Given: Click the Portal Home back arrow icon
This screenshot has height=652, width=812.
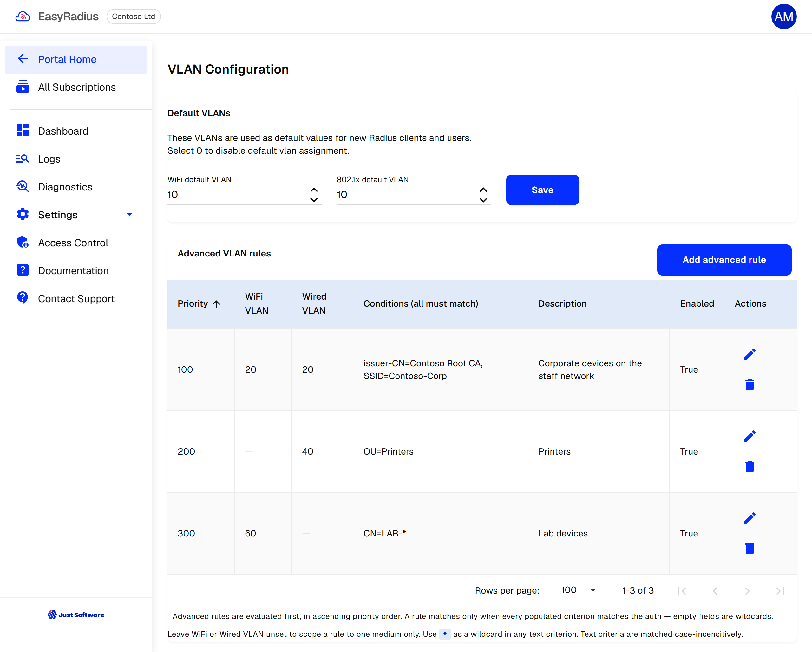Looking at the screenshot, I should (x=23, y=59).
